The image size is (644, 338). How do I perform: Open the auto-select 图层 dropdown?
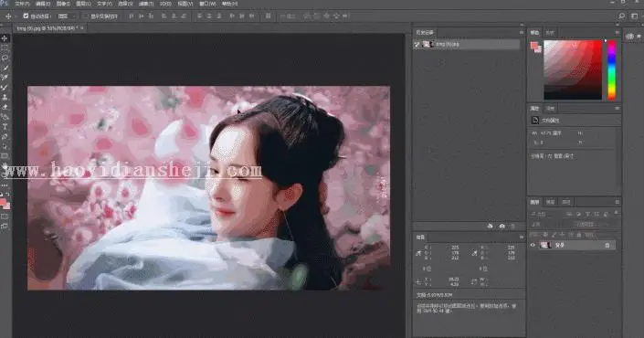(67, 16)
